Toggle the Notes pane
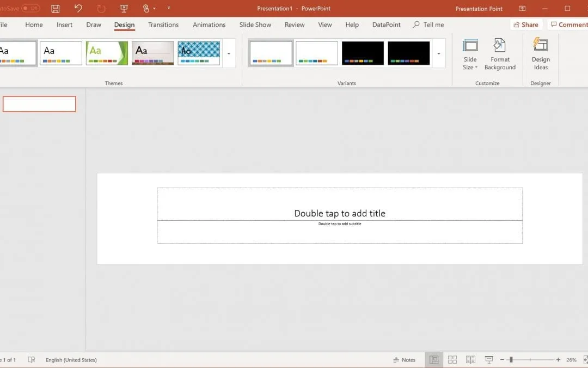Viewport: 588px width, 368px height. tap(404, 360)
